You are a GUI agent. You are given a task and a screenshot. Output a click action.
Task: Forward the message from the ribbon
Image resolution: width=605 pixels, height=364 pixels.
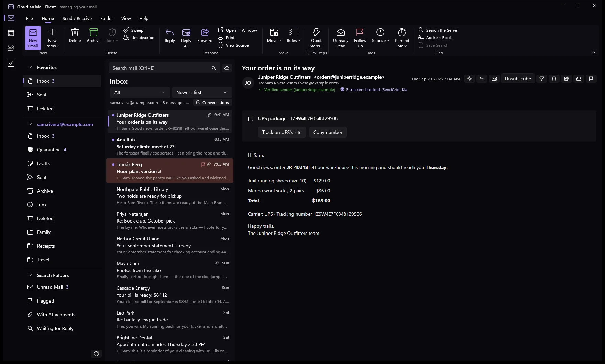pyautogui.click(x=205, y=35)
